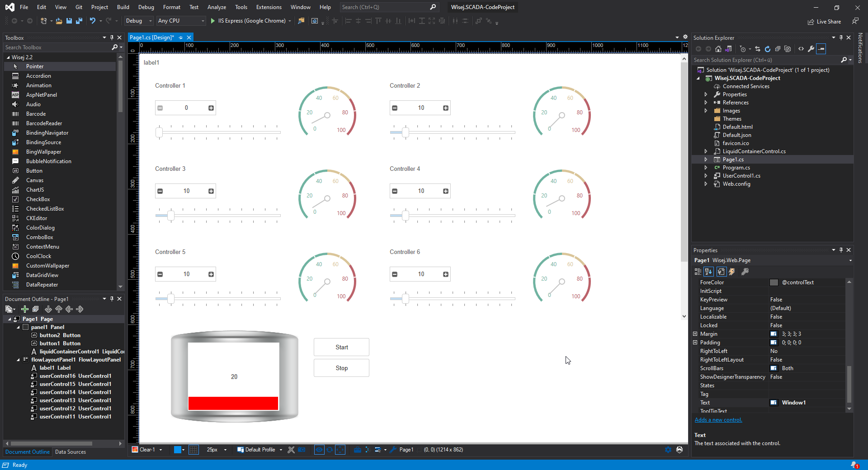
Task: Click Collapse All icon in Solution Explorer
Action: [778, 49]
